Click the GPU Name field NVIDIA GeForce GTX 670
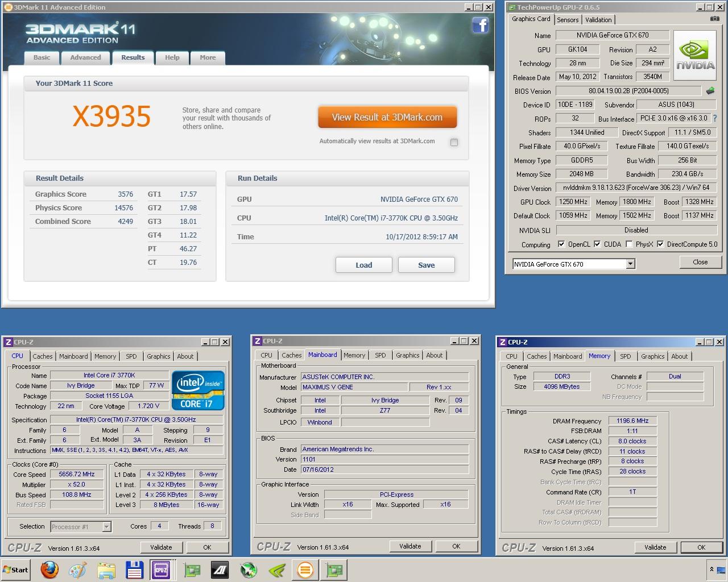Screen dimensions: 728x582 612,35
